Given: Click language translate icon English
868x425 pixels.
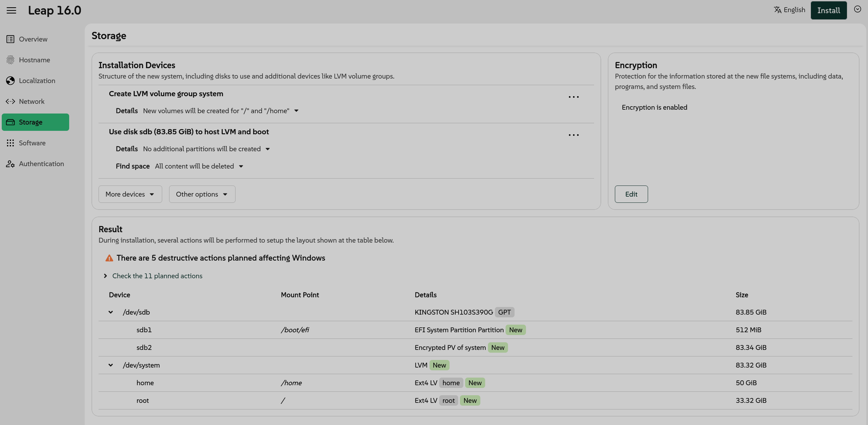Looking at the screenshot, I should pyautogui.click(x=778, y=10).
